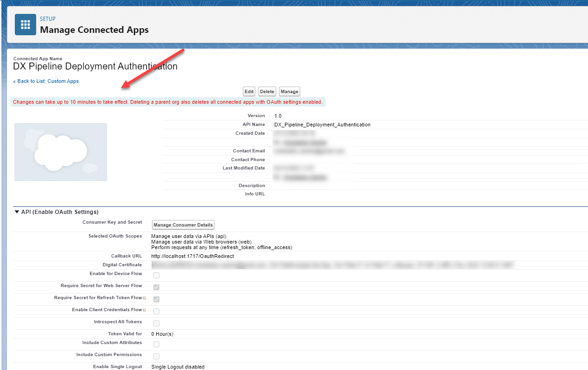Open Manage Consumer Details
The width and height of the screenshot is (588, 370).
(183, 225)
